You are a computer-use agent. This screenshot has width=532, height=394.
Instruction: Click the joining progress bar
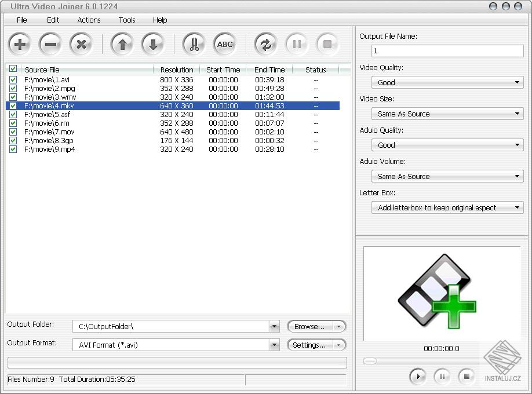click(x=177, y=363)
